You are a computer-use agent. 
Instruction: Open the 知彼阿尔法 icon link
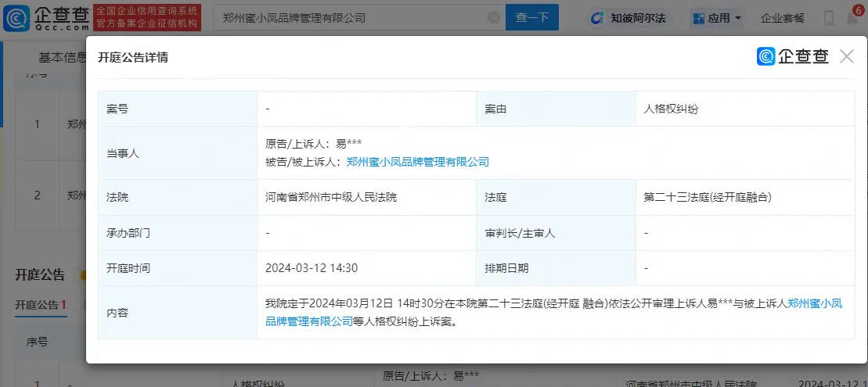point(628,18)
